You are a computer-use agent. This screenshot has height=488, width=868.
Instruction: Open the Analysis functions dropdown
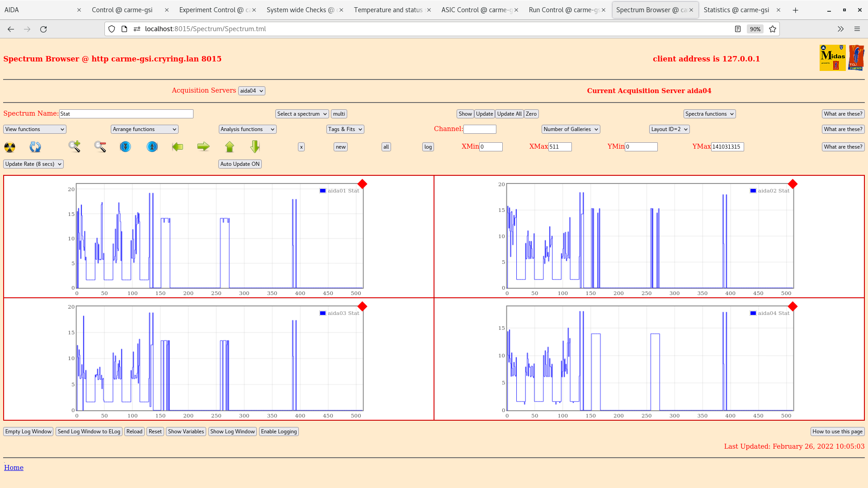[248, 129]
